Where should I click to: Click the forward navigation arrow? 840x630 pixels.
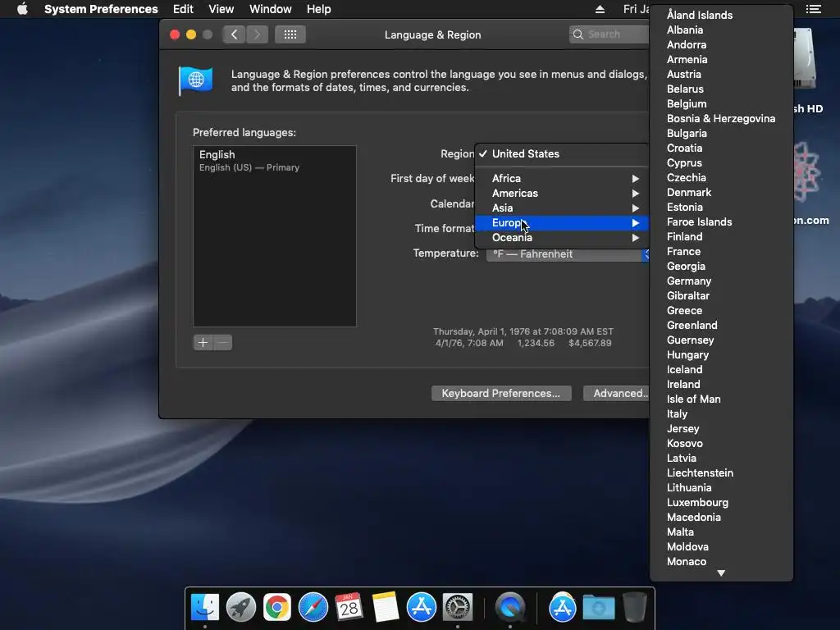(257, 34)
